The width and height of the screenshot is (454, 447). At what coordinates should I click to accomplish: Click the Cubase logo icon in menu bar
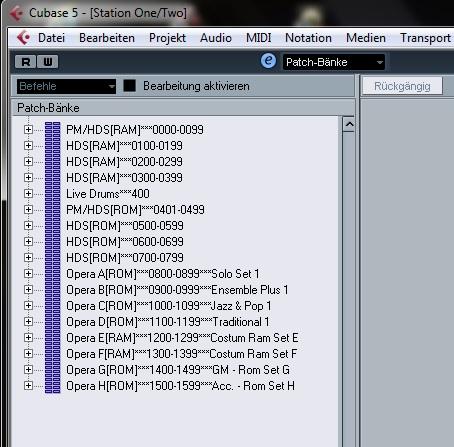(23, 38)
